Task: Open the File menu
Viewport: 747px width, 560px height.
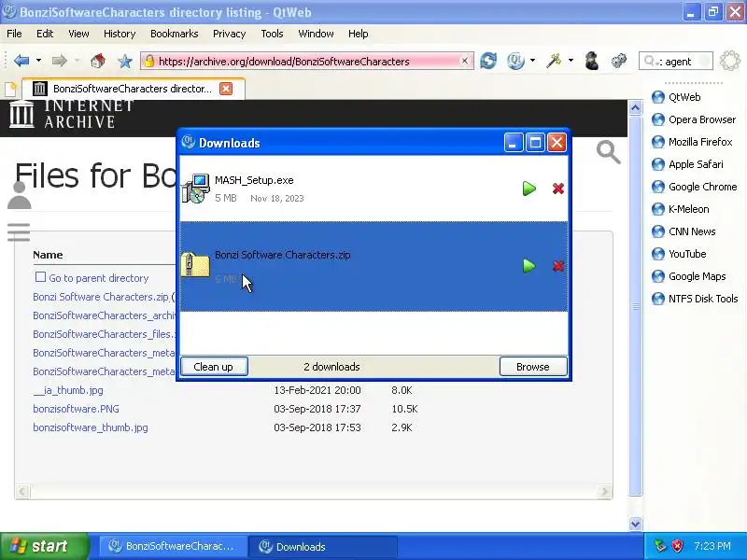Action: [x=14, y=34]
